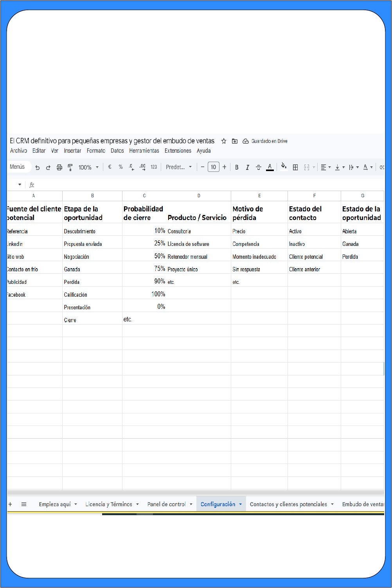This screenshot has width=392, height=588.
Task: Open the all sheets list icon
Action: click(x=23, y=504)
